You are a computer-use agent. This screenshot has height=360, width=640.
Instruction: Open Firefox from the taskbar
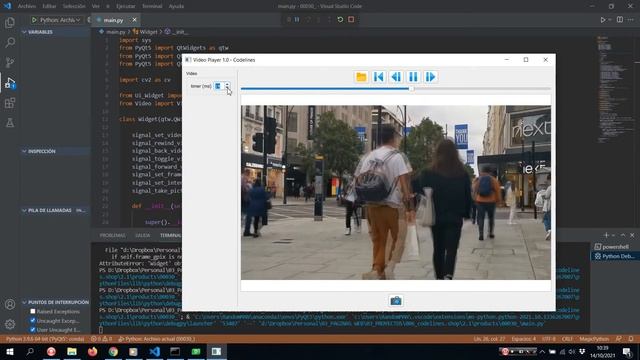point(92,351)
